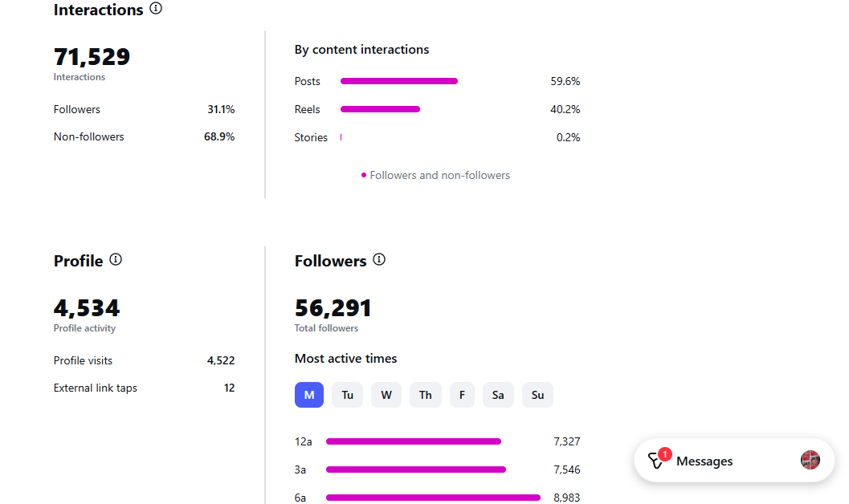
Task: Click the info icon next to Followers
Action: (x=379, y=259)
